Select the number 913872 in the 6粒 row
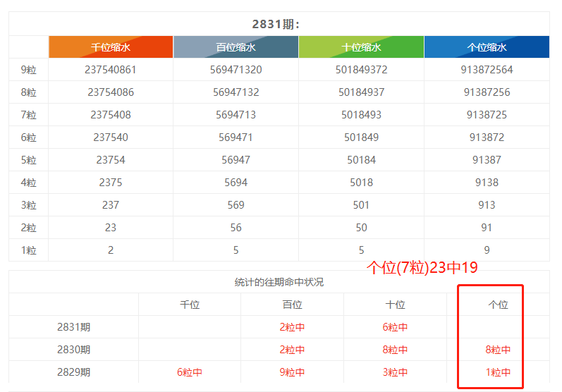Screen dimensions: 562x392 [487, 137]
